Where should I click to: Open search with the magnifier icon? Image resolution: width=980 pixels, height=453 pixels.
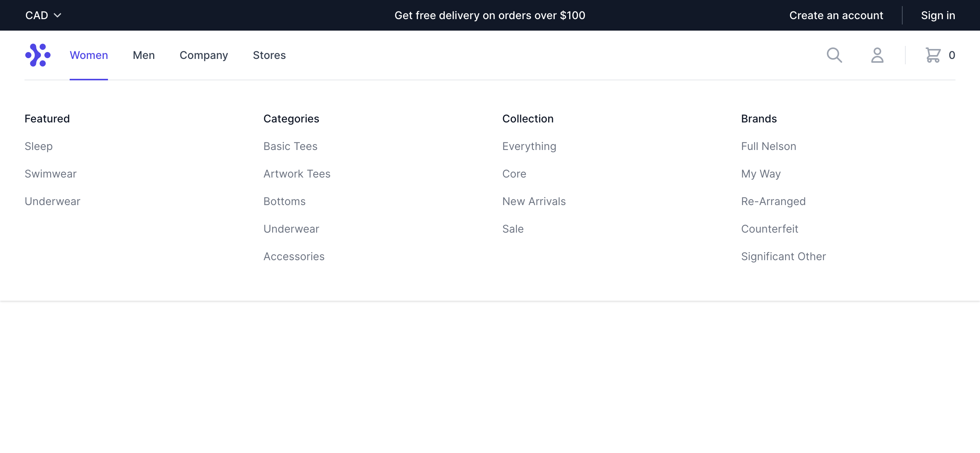[x=834, y=55]
